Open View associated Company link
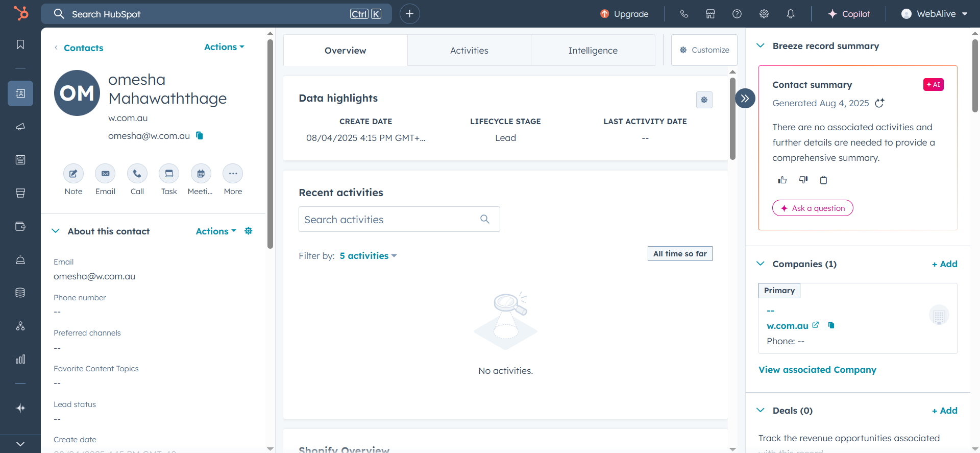980x453 pixels. [x=817, y=370]
